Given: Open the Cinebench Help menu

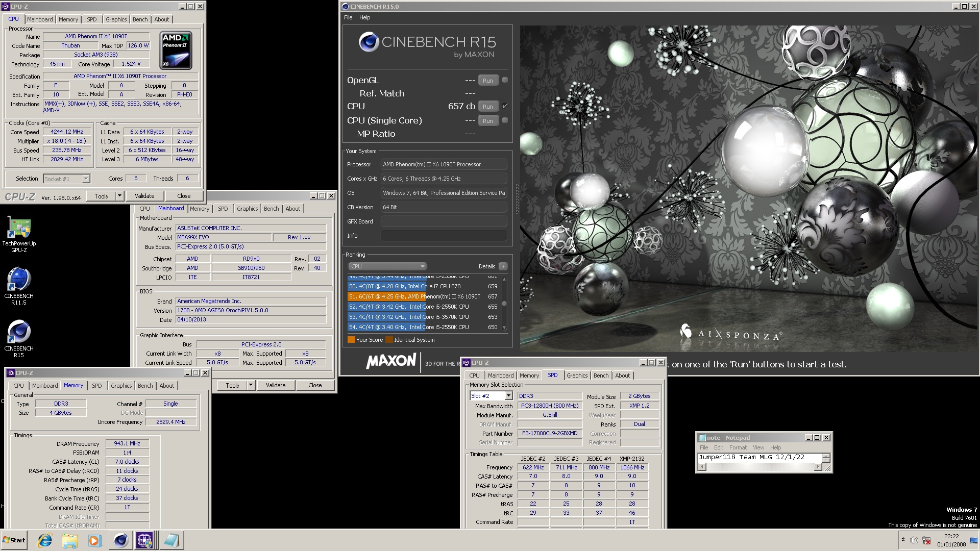Looking at the screenshot, I should pos(364,17).
